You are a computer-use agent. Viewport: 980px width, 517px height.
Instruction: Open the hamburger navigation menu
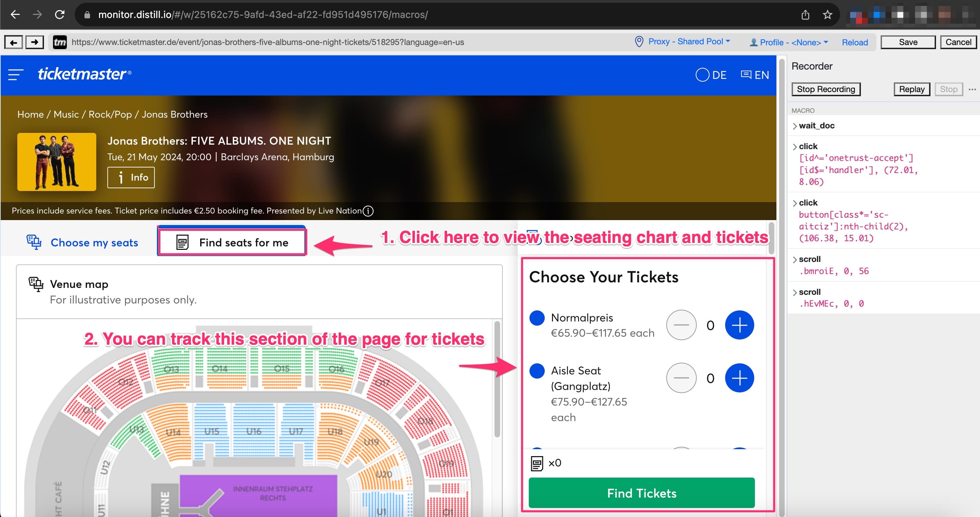pyautogui.click(x=15, y=75)
